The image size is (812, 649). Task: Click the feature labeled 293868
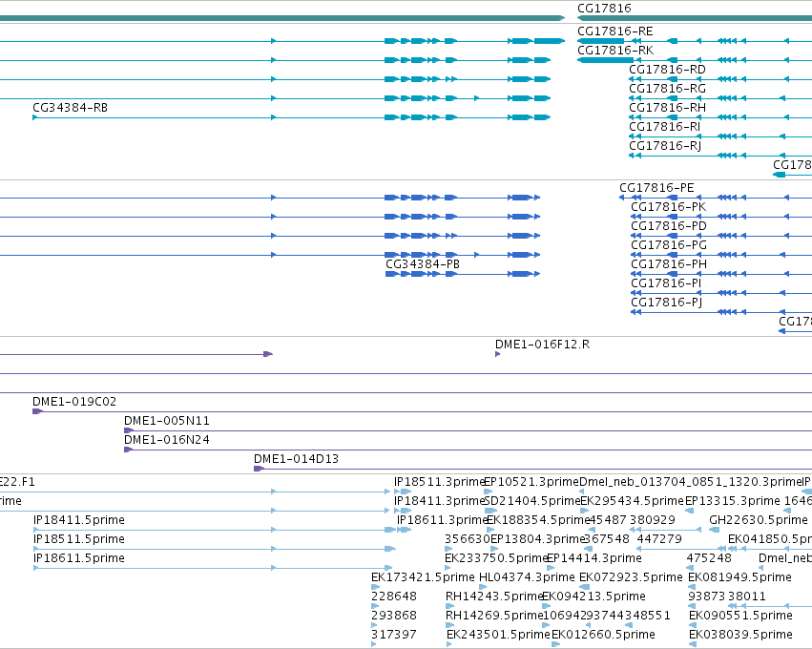pos(393,617)
